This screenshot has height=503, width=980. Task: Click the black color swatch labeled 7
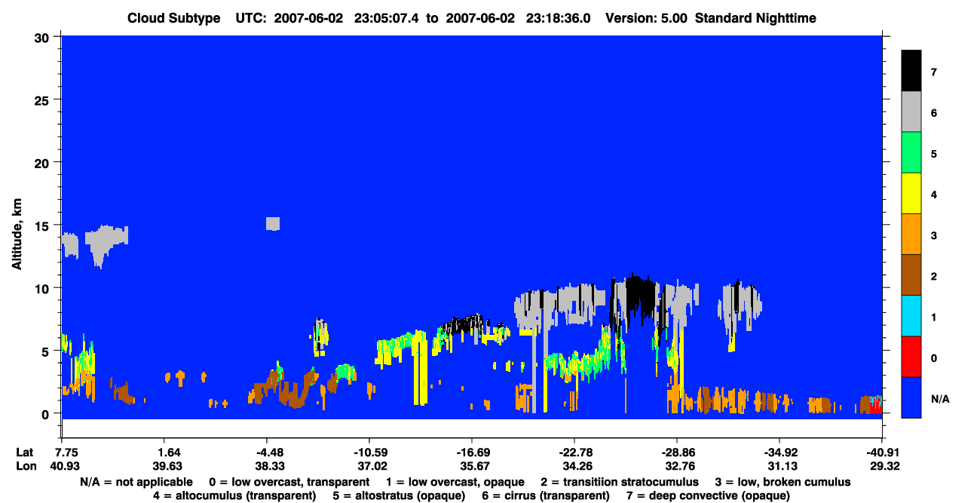pos(911,71)
